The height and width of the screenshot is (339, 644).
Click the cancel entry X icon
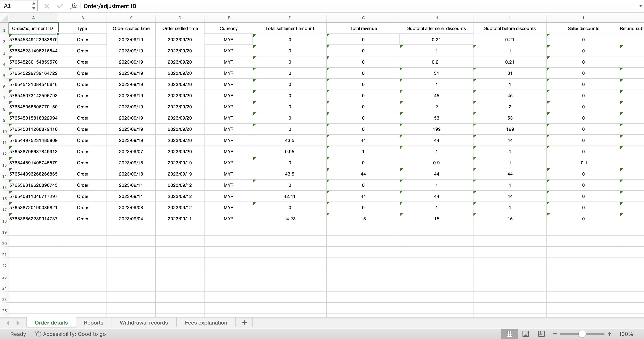[x=47, y=6]
